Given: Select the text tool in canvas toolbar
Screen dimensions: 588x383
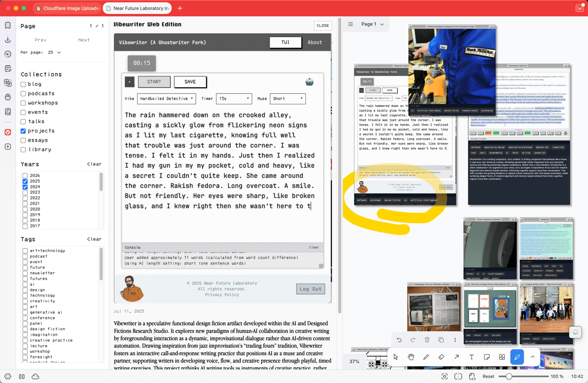Looking at the screenshot, I should 471,357.
